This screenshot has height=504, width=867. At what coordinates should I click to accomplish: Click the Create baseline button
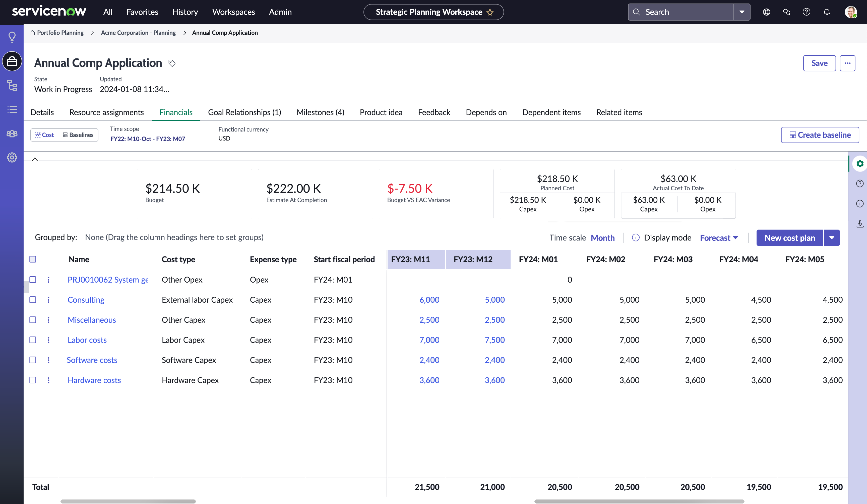[820, 135]
